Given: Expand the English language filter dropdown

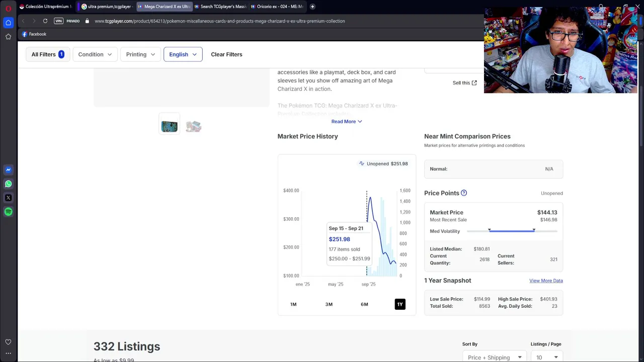Looking at the screenshot, I should 183,54.
